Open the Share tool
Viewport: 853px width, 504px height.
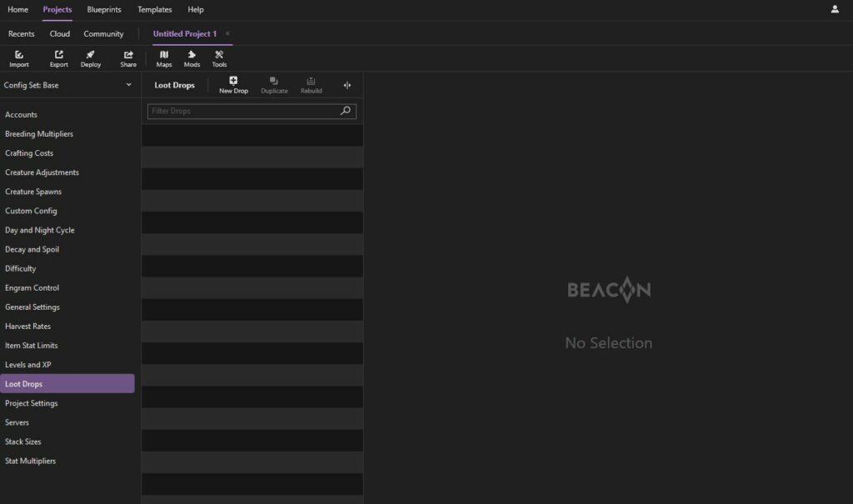click(127, 57)
